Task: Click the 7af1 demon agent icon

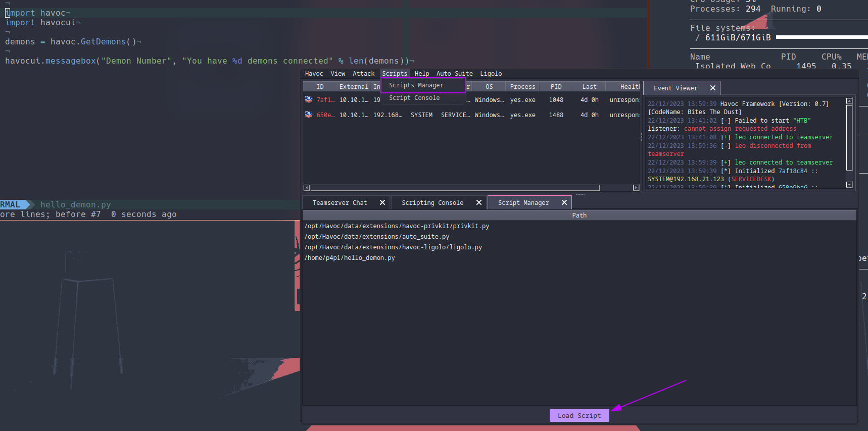Action: coord(309,99)
